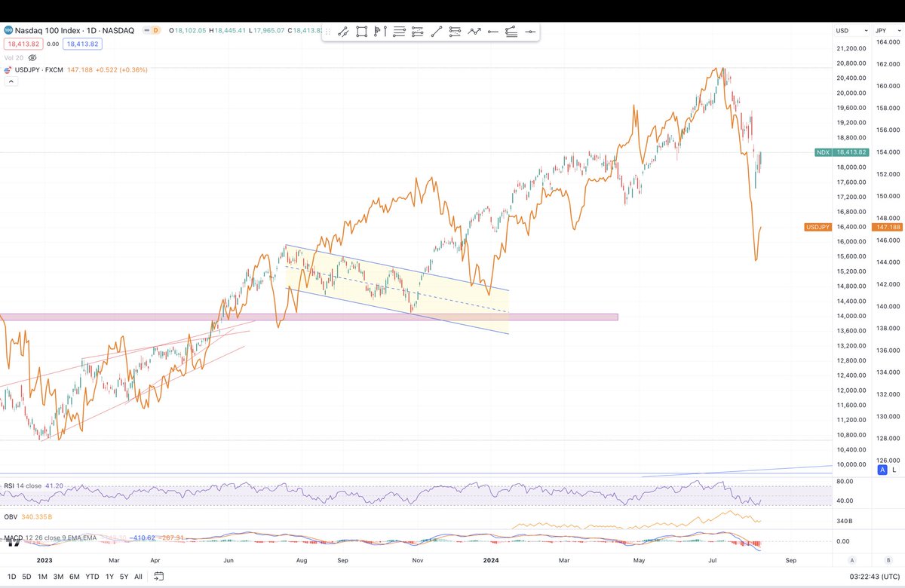
Task: Select the long/short position tool
Action: coord(418,31)
